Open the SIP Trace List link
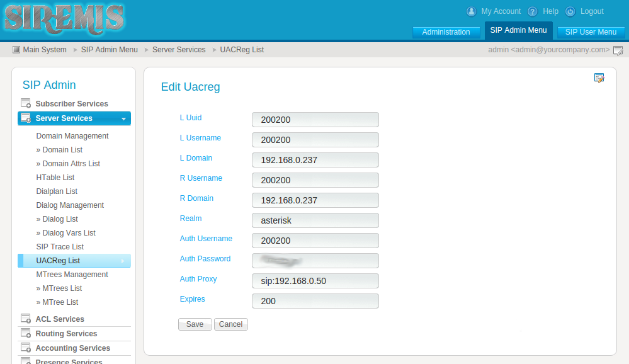The width and height of the screenshot is (629, 364). click(x=60, y=247)
